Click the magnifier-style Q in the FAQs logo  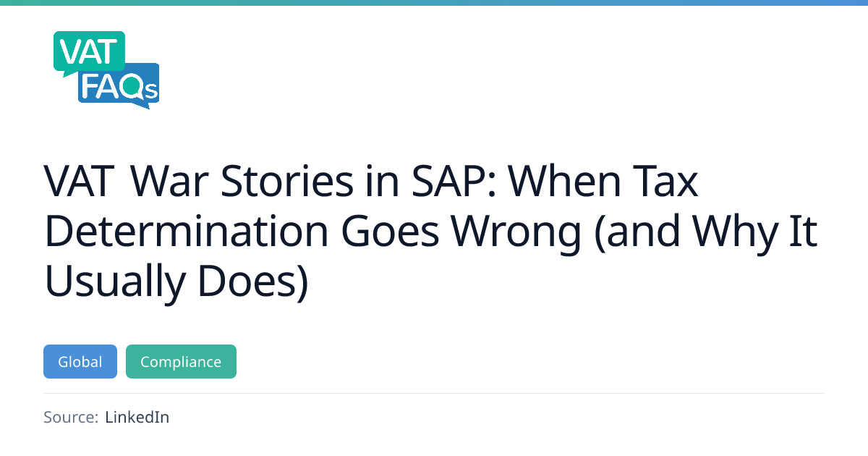click(133, 87)
